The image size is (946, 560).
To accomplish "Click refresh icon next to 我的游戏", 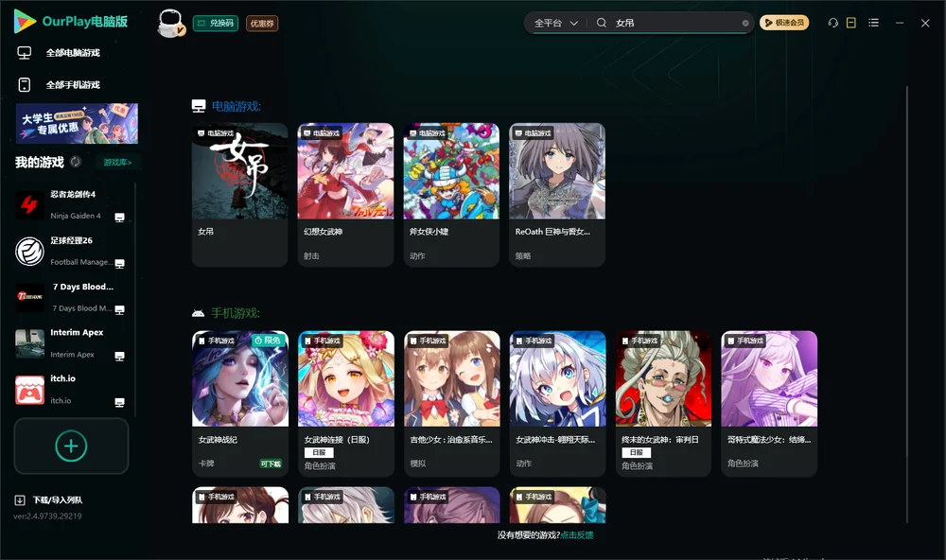I will tap(76, 162).
